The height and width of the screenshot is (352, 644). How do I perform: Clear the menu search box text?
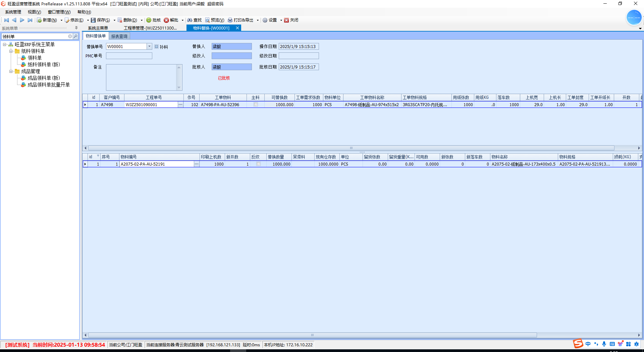tap(70, 36)
